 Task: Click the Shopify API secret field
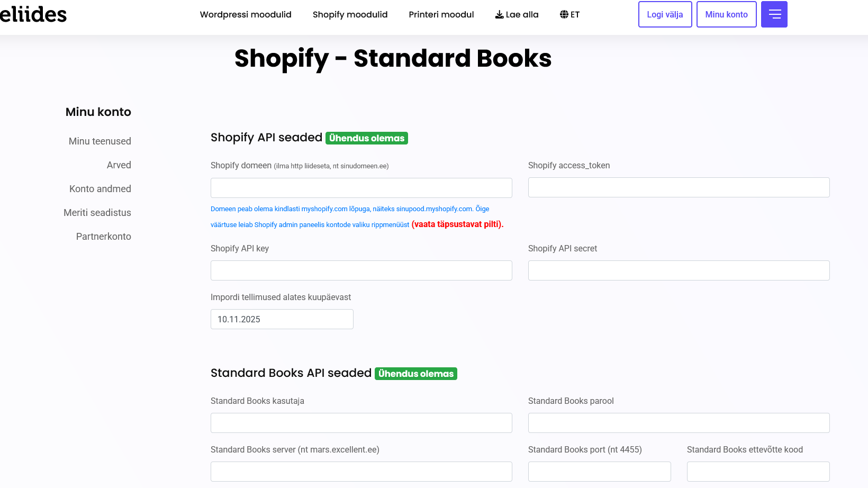(679, 270)
